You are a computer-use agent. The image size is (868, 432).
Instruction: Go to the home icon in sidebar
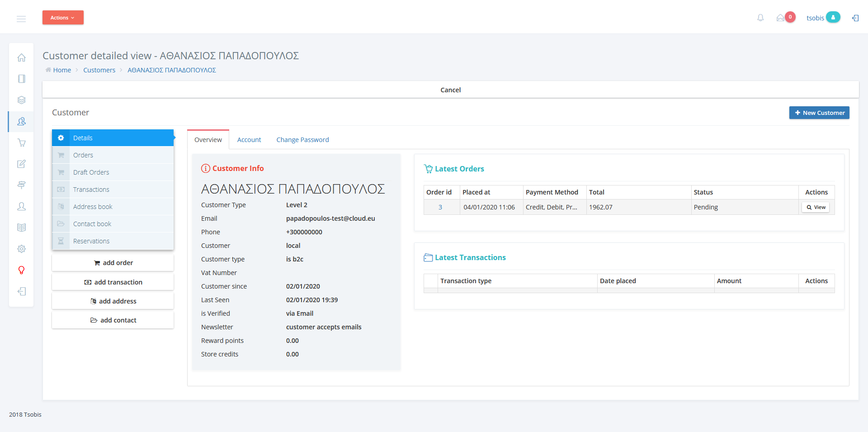coord(21,58)
